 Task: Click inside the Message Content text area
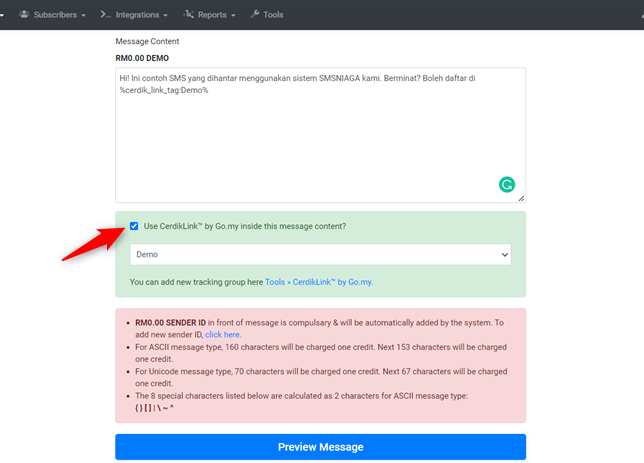click(320, 140)
